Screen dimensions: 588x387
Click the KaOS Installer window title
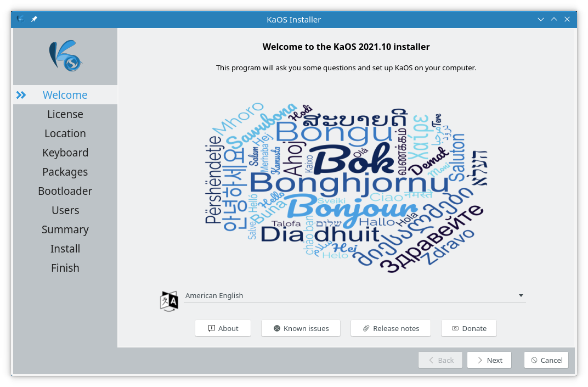[x=293, y=20]
